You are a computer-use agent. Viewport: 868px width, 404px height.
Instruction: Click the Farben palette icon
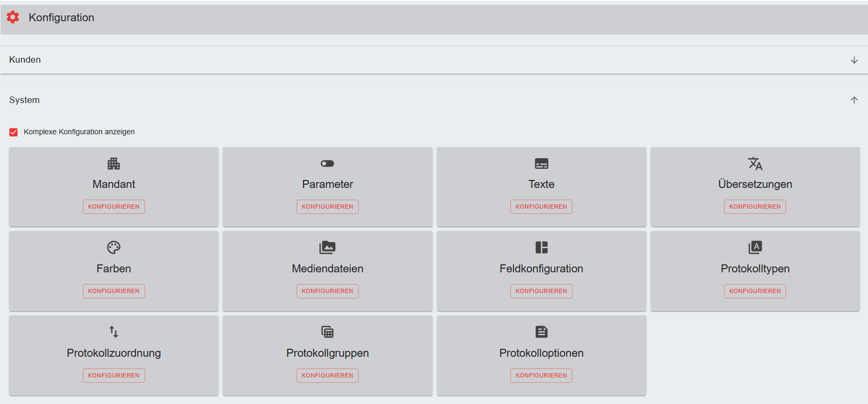(114, 247)
